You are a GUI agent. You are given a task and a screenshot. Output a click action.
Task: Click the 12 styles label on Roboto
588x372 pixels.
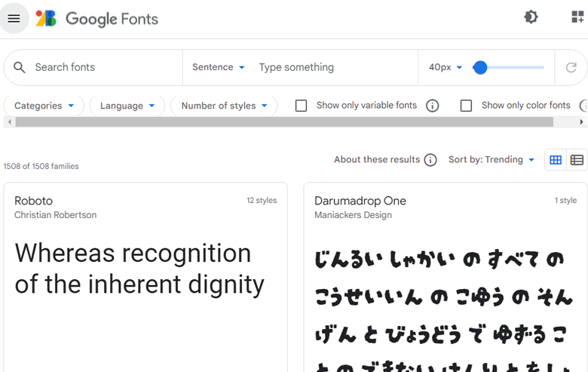[x=262, y=201]
